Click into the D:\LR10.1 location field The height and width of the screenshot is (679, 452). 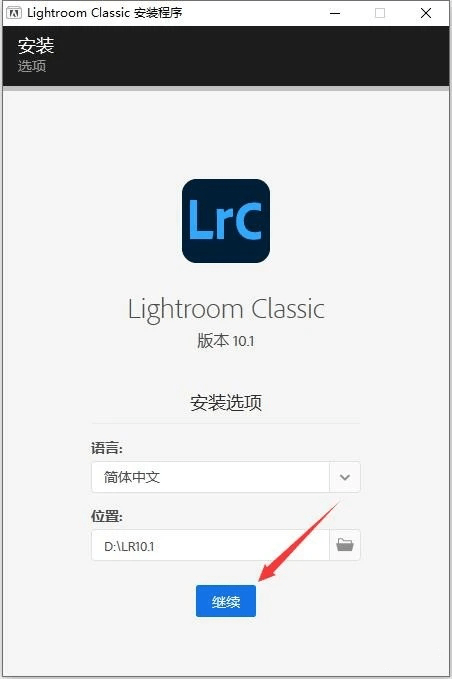pos(210,545)
